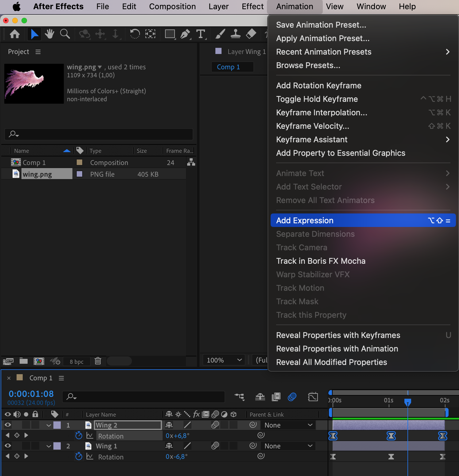Screen dimensions: 459x476
Task: Go to next keyframe on Wing 1 Rotation
Action: coord(26,456)
